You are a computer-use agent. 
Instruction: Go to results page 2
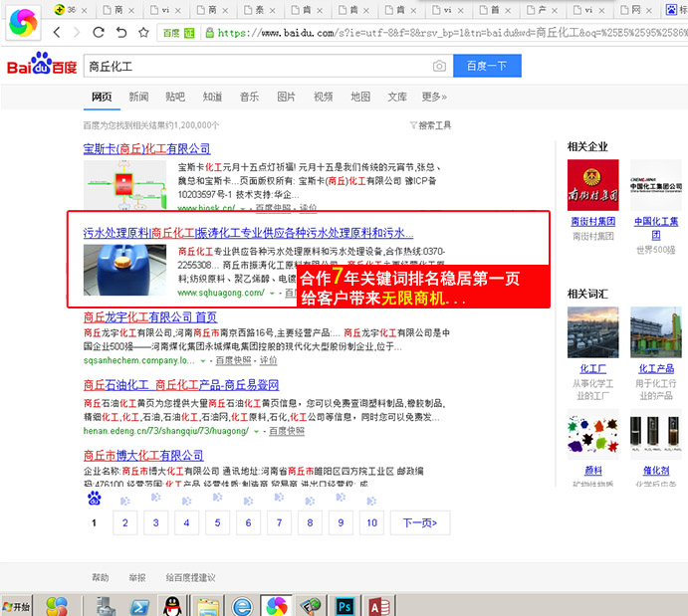point(125,522)
